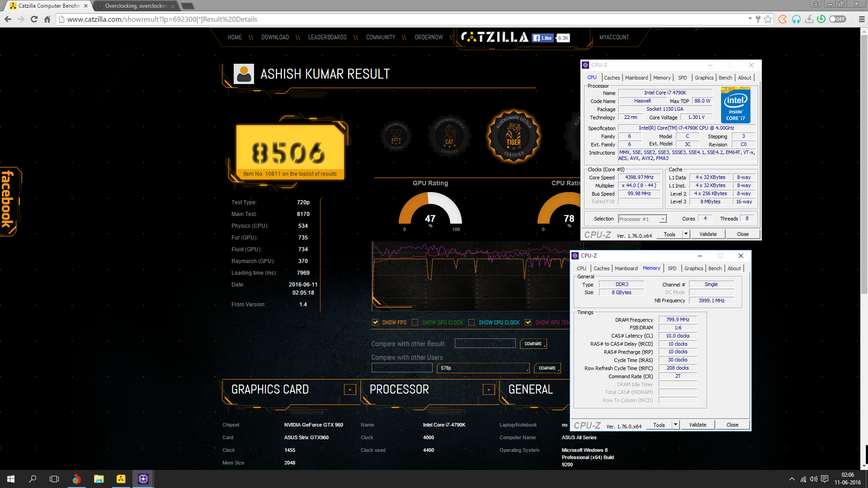Click the green circular download extension icon
This screenshot has width=868, height=488.
[821, 19]
